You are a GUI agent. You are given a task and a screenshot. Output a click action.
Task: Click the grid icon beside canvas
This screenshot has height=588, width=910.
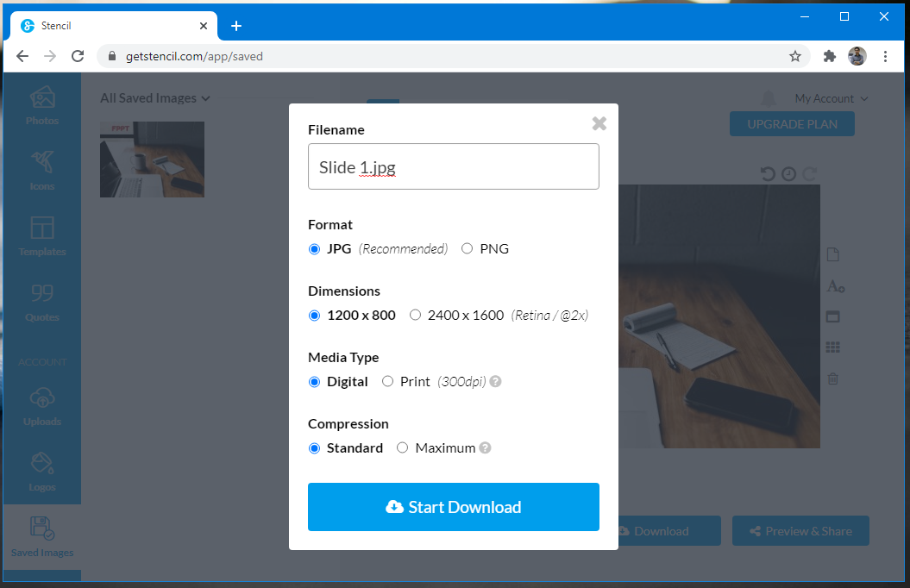(x=833, y=347)
